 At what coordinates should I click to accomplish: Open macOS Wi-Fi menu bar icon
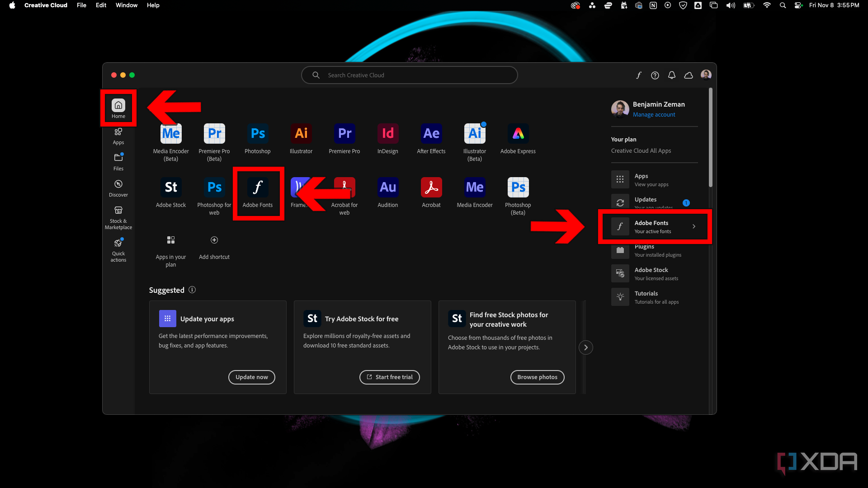767,5
